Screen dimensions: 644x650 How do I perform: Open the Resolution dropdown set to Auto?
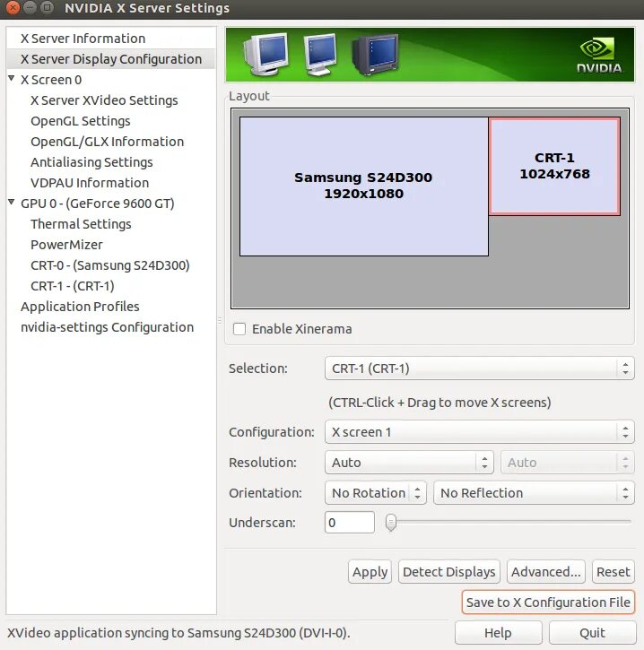[409, 463]
